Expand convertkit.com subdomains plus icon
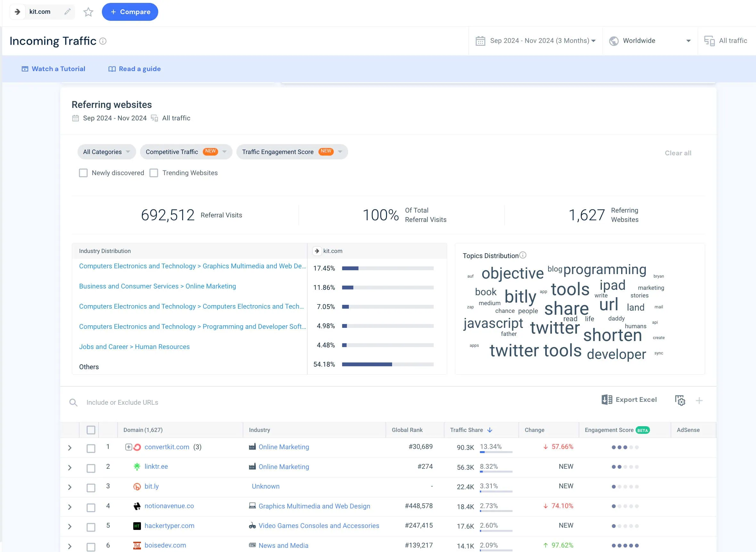756x552 pixels. coord(128,447)
